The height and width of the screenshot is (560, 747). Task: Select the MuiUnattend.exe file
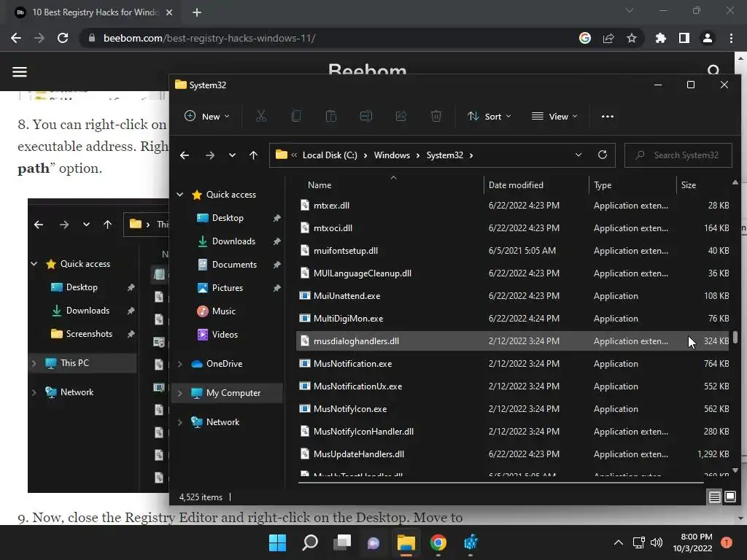[513, 296]
